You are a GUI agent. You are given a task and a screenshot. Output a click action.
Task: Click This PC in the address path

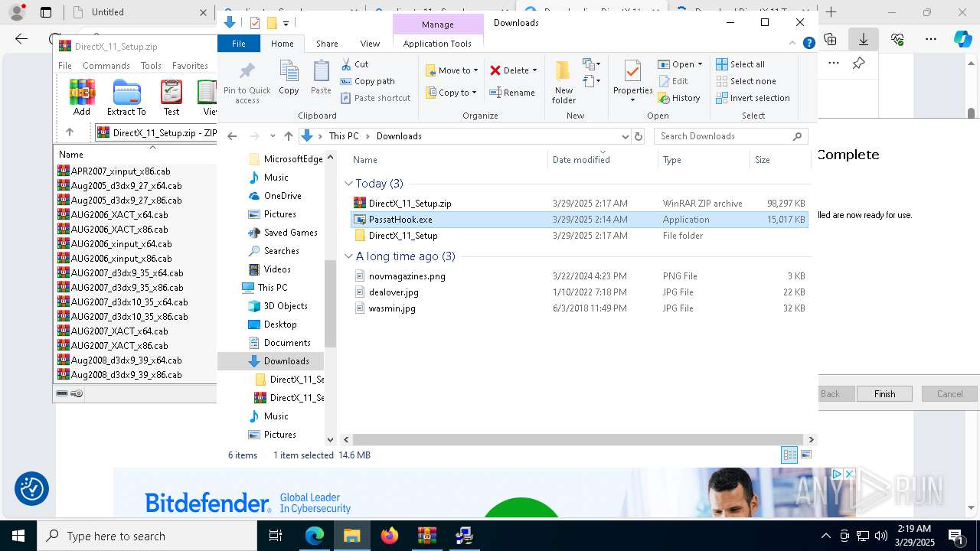tap(344, 136)
